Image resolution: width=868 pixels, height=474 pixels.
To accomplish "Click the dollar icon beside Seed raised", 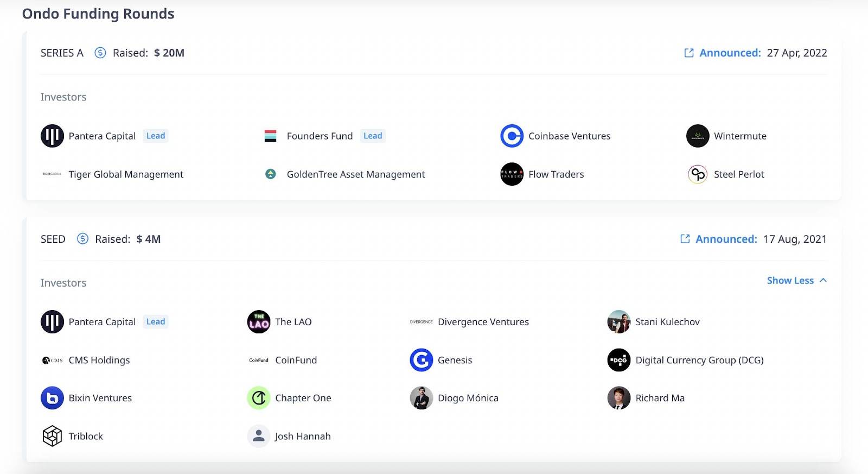I will click(82, 238).
